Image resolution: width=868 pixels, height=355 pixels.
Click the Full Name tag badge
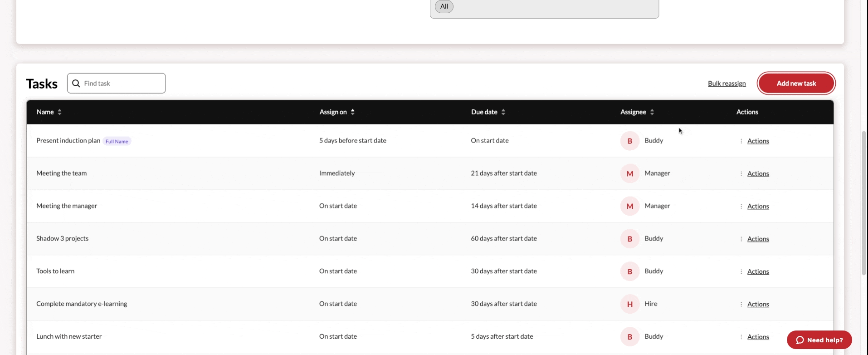pos(117,142)
